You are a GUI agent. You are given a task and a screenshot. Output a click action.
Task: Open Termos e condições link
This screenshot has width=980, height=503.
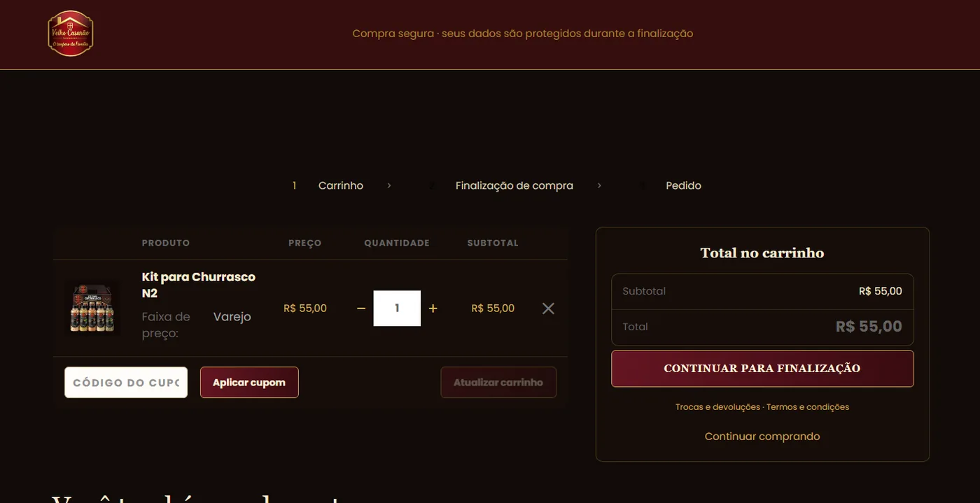pos(808,407)
